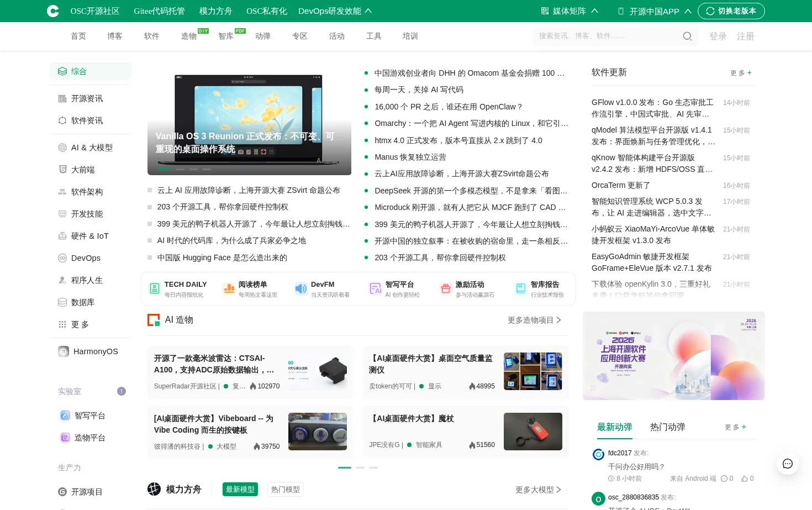Open the 激励活动 gift shortcut
Viewport: 812px width, 510px height.
coord(467,289)
